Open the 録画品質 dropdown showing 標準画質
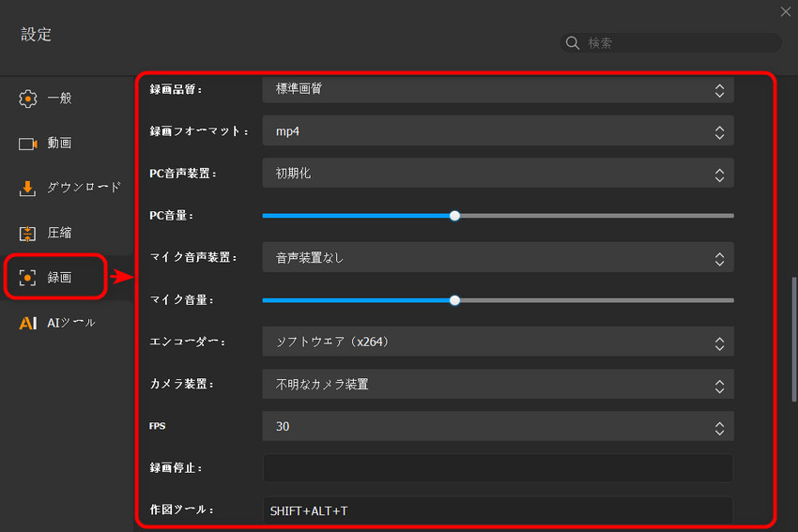 pyautogui.click(x=498, y=90)
